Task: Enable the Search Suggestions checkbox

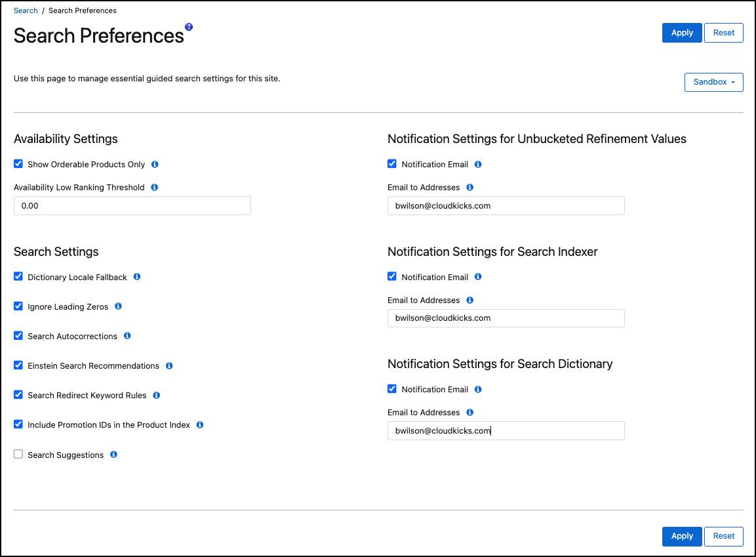Action: click(x=18, y=454)
